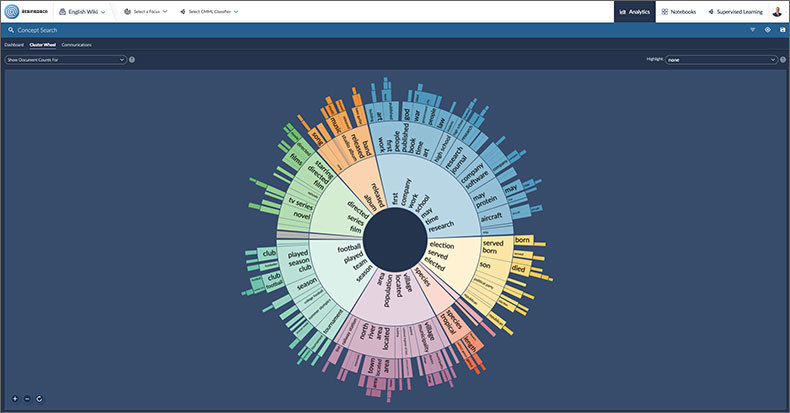Click the 'tournament' teal segment
Viewport: 790px width, 413px height.
335,322
